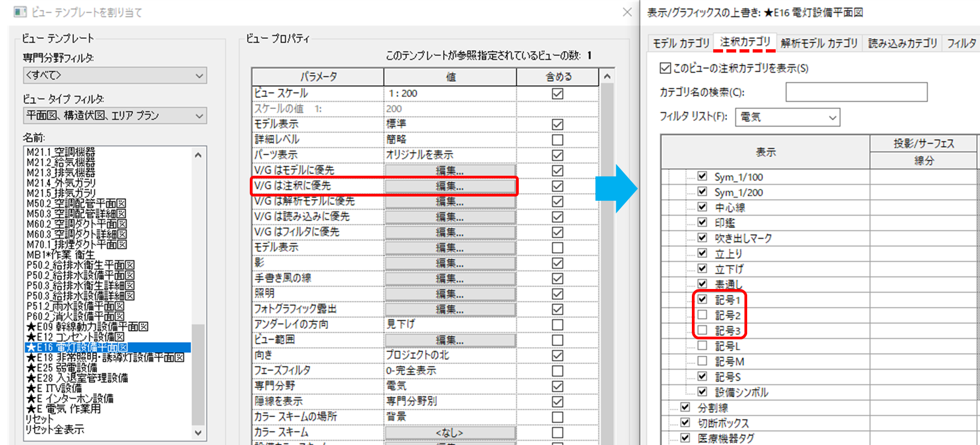Select the M50.2_空調配管平面図 template
Viewport: 980px width, 445px height.
click(x=76, y=204)
